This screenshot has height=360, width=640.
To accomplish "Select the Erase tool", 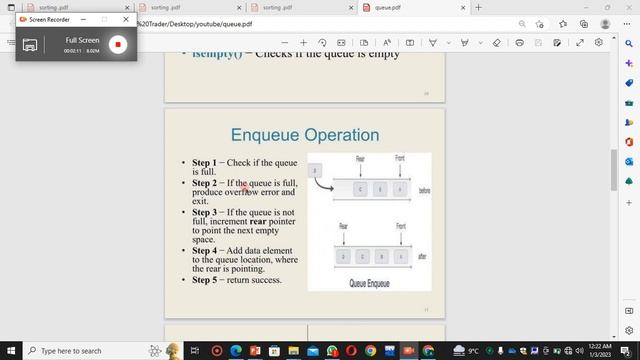I will click(496, 43).
